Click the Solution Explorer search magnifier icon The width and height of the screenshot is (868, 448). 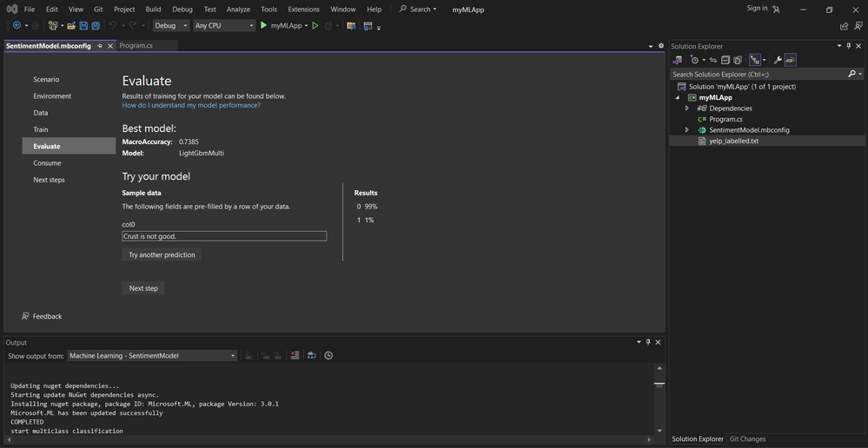tap(851, 74)
